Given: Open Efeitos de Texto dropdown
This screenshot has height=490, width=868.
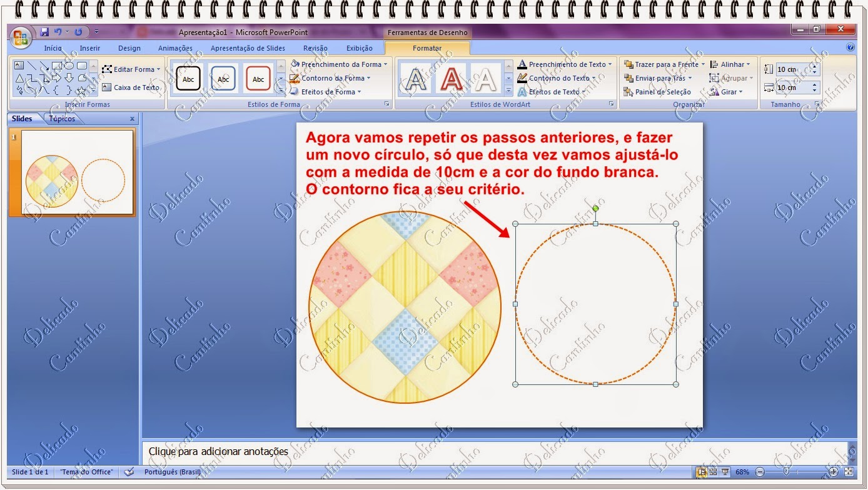Looking at the screenshot, I should (x=553, y=92).
